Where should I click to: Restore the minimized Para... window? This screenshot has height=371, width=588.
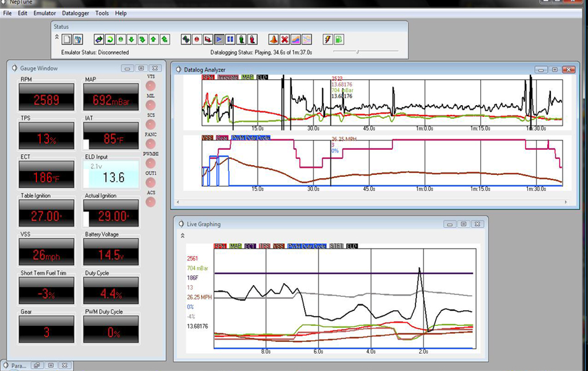click(37, 365)
